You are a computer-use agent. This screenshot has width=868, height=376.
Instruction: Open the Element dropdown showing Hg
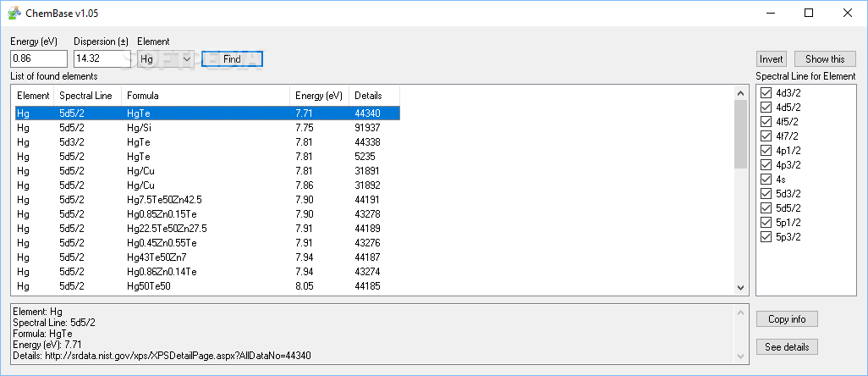coord(166,58)
